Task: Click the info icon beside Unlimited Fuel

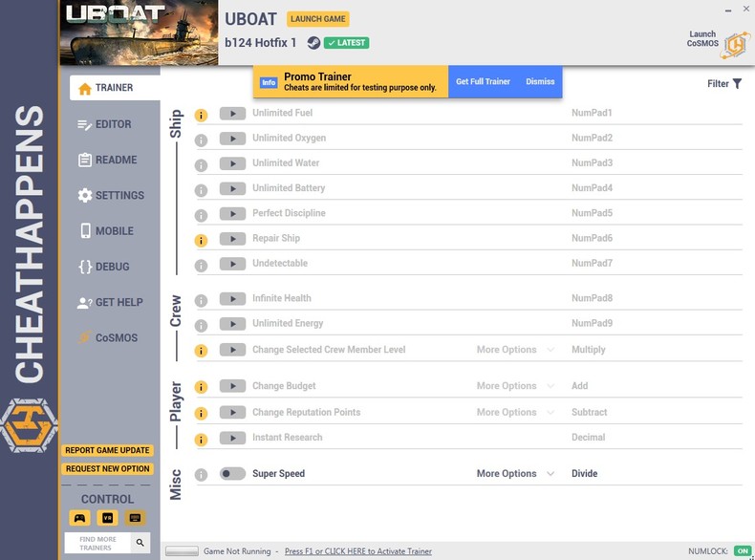Action: pyautogui.click(x=201, y=115)
